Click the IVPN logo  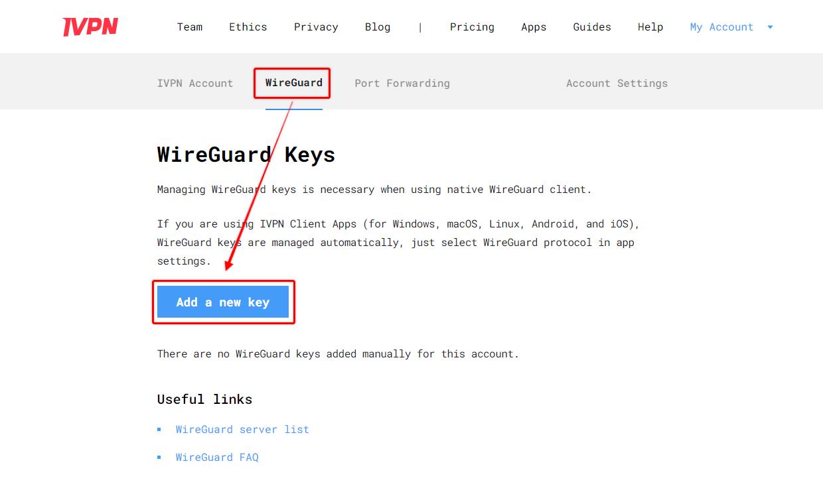[90, 27]
